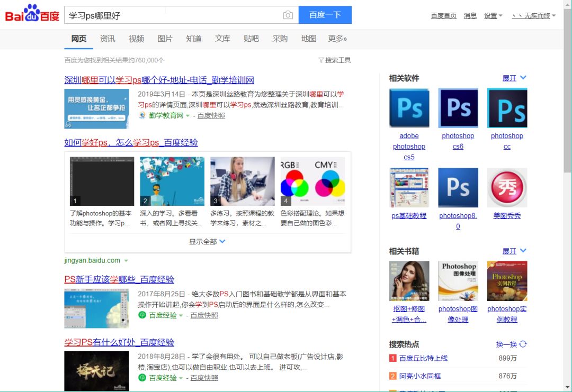Click the 换一换 text link
Viewport: 572px width, 392px height.
click(x=506, y=344)
